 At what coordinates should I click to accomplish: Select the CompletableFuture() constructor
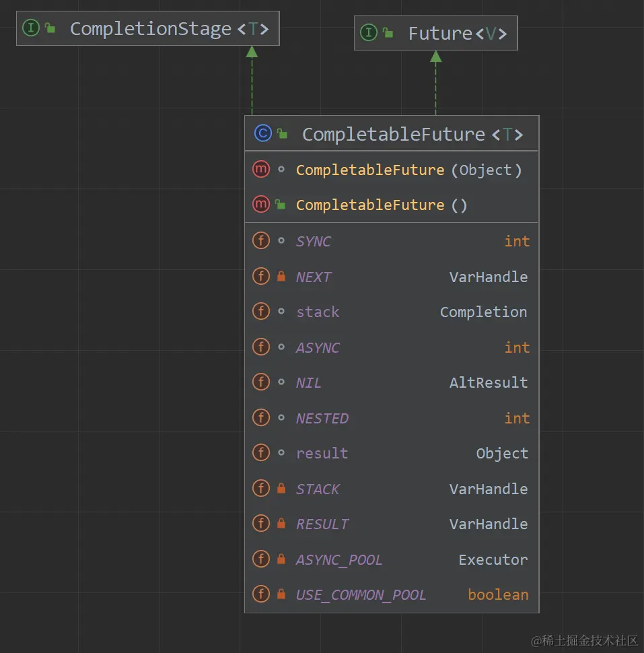click(382, 205)
